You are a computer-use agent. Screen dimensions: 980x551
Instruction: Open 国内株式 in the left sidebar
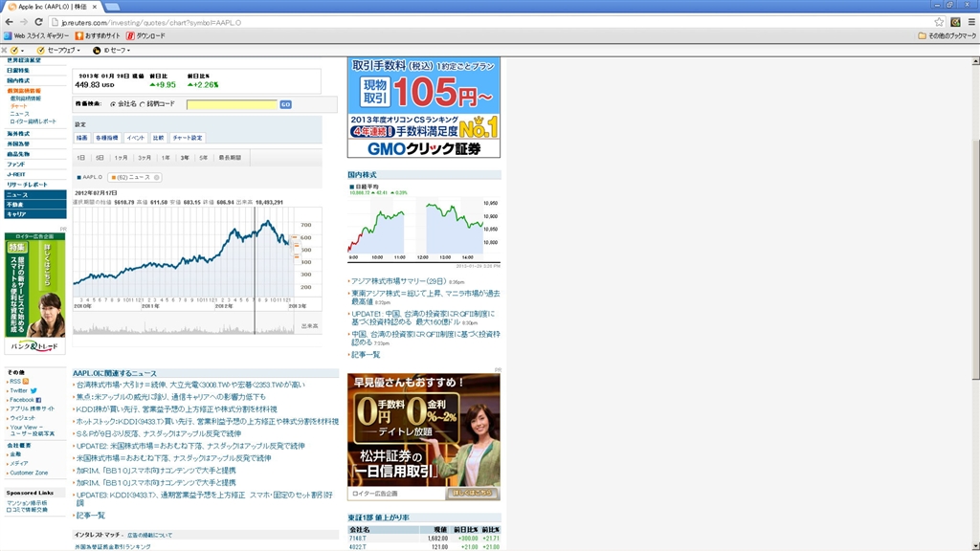(x=18, y=80)
